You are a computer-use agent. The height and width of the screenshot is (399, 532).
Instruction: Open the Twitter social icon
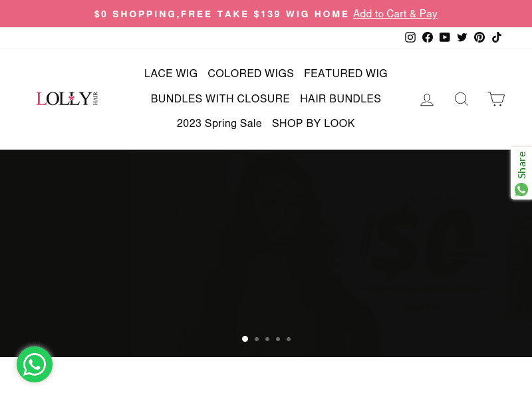[462, 37]
